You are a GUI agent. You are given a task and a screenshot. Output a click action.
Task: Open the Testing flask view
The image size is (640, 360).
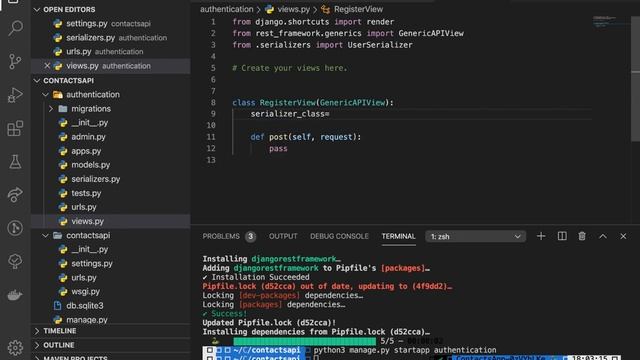pyautogui.click(x=15, y=162)
